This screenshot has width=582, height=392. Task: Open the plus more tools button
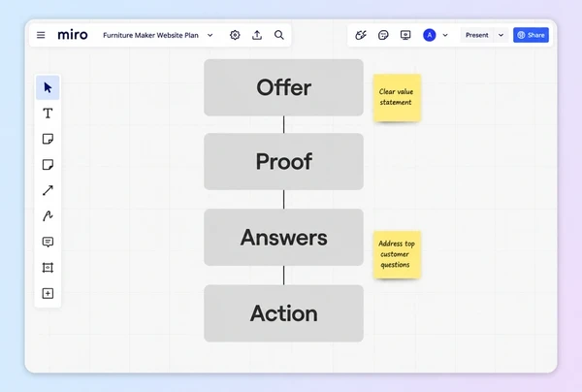pos(48,293)
